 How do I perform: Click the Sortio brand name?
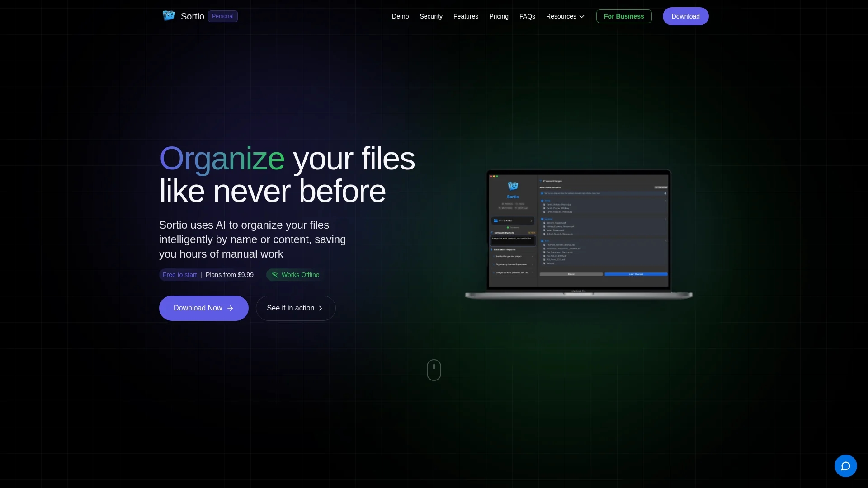[193, 16]
